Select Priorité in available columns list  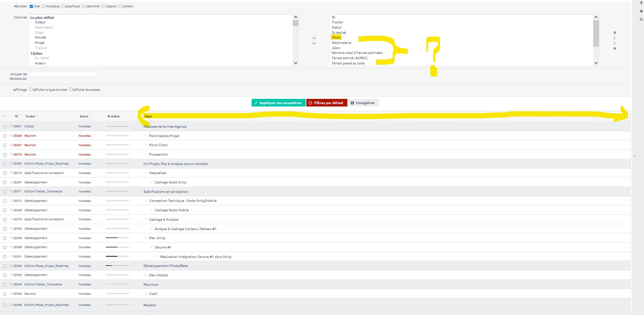tap(40, 38)
